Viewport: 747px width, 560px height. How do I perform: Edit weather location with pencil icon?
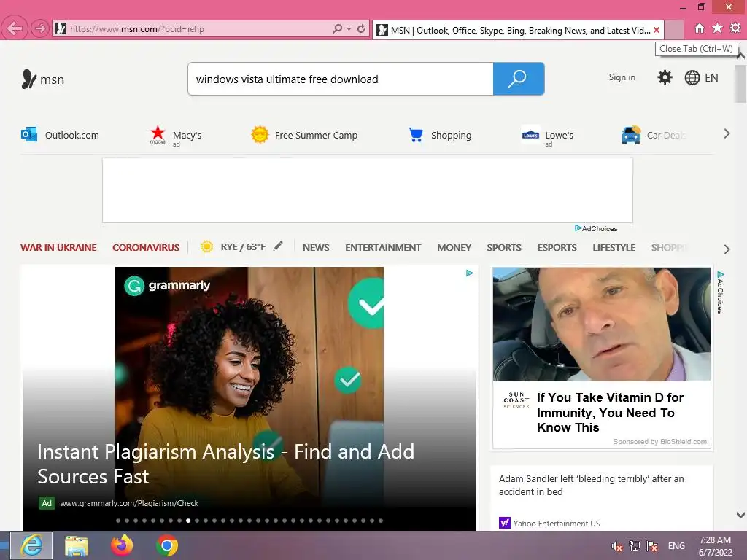[278, 246]
